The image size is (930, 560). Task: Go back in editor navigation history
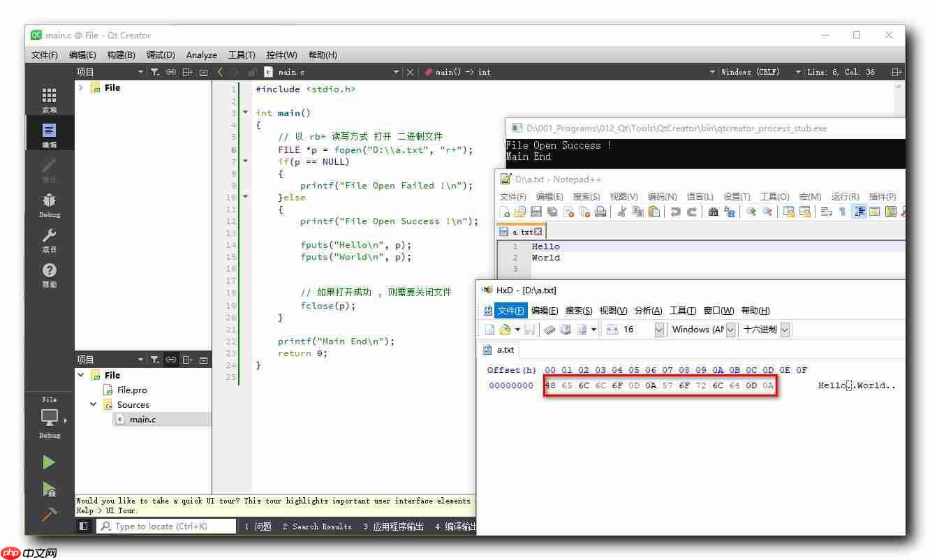[220, 72]
